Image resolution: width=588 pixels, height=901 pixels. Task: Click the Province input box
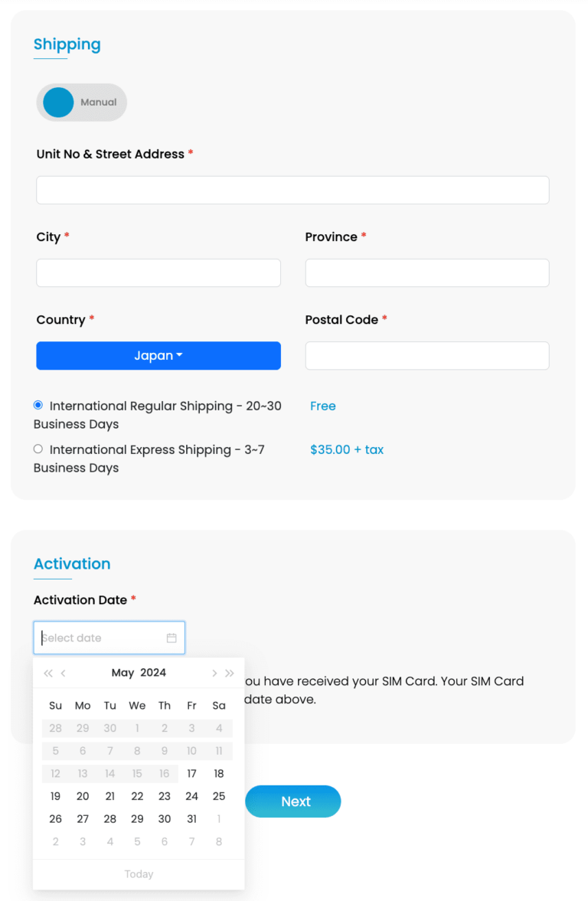427,273
